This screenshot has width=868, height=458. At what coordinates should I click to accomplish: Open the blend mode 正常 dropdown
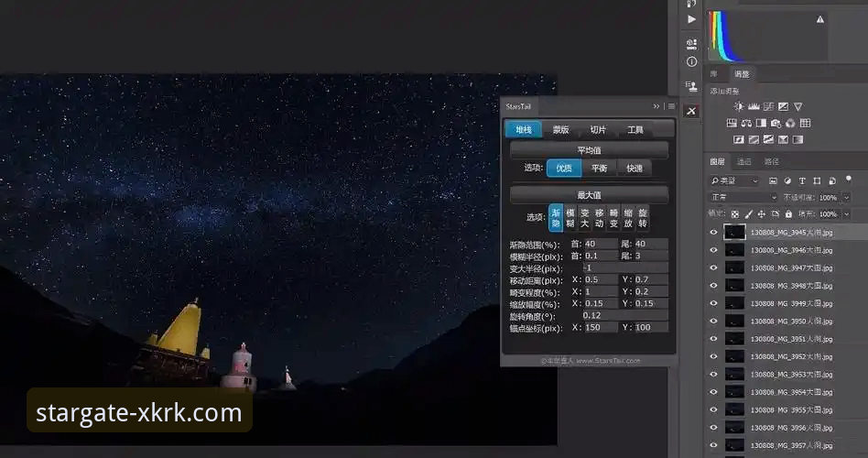point(743,197)
